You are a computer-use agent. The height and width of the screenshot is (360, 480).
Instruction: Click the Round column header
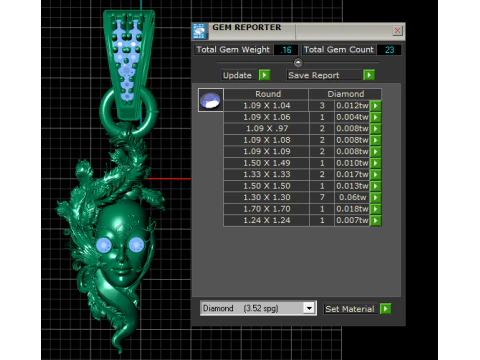[x=266, y=94]
